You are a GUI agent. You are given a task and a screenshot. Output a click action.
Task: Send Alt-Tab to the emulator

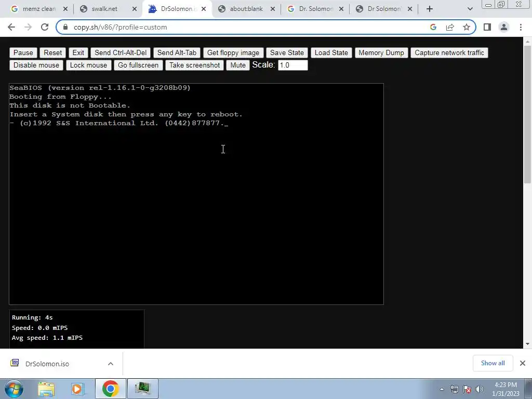click(x=177, y=52)
